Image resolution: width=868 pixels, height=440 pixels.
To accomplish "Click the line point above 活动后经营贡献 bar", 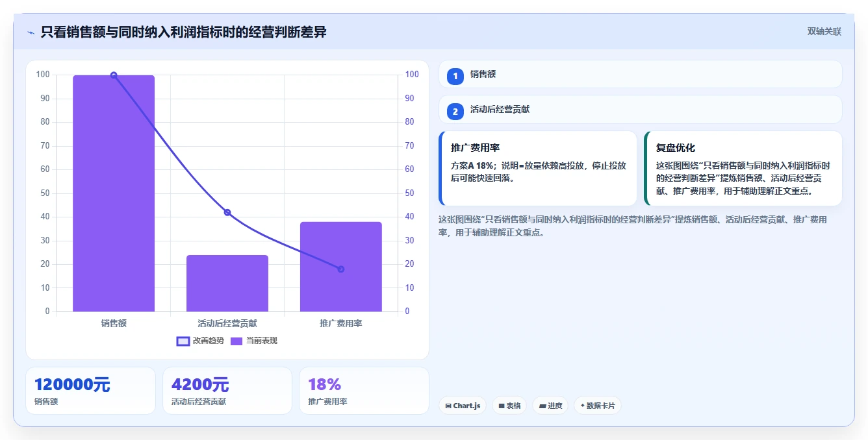I will coord(227,213).
